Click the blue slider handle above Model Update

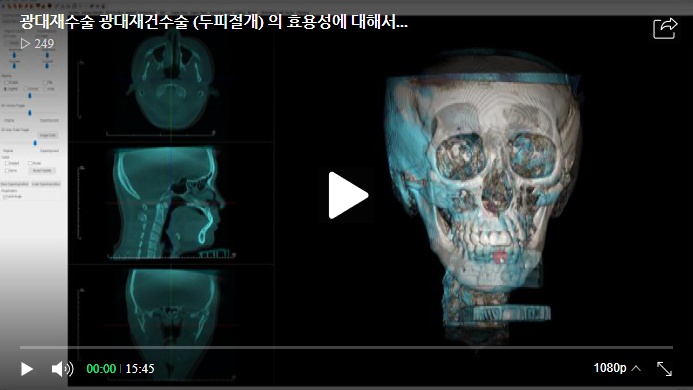(x=35, y=142)
